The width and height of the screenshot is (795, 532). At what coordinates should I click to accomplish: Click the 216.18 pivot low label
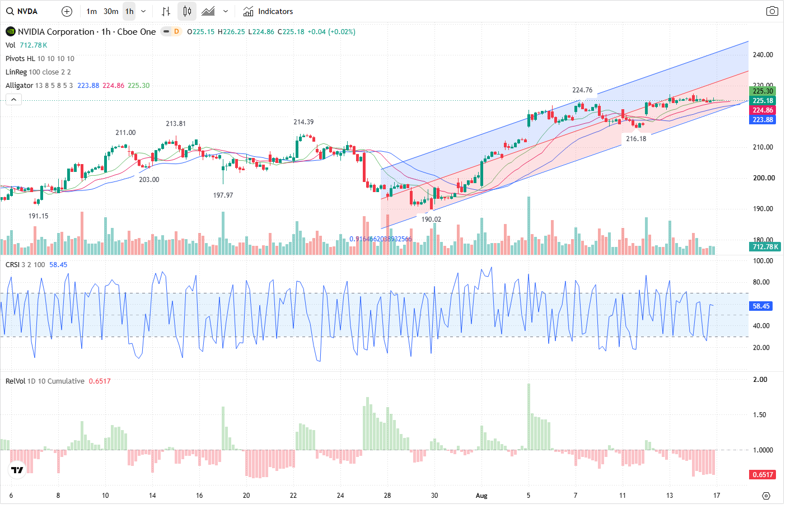[x=636, y=139]
